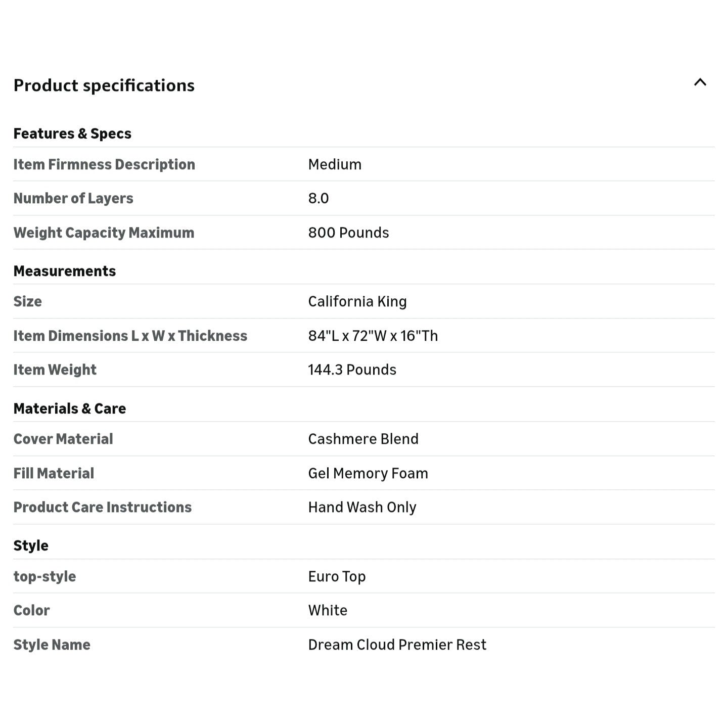Click the White color value
The height and width of the screenshot is (728, 728).
click(328, 610)
